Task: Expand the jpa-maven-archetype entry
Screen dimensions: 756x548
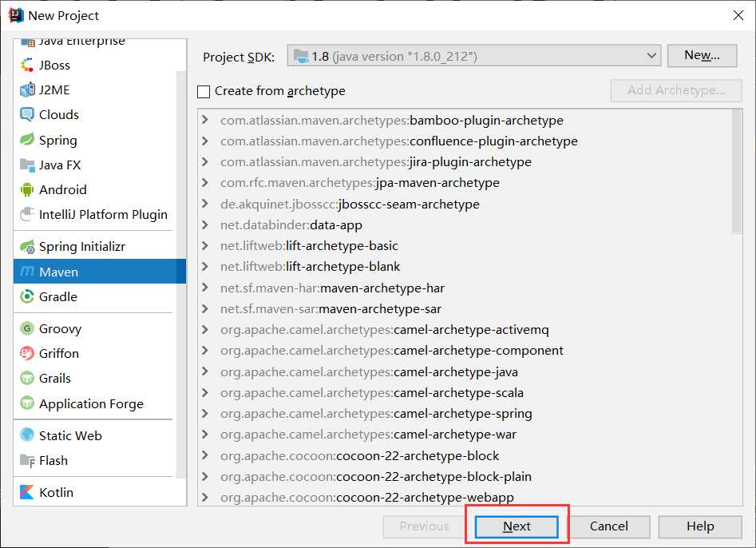Action: coord(205,182)
